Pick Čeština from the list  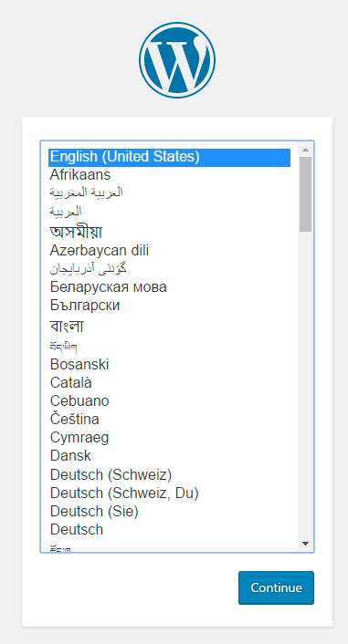pyautogui.click(x=170, y=420)
